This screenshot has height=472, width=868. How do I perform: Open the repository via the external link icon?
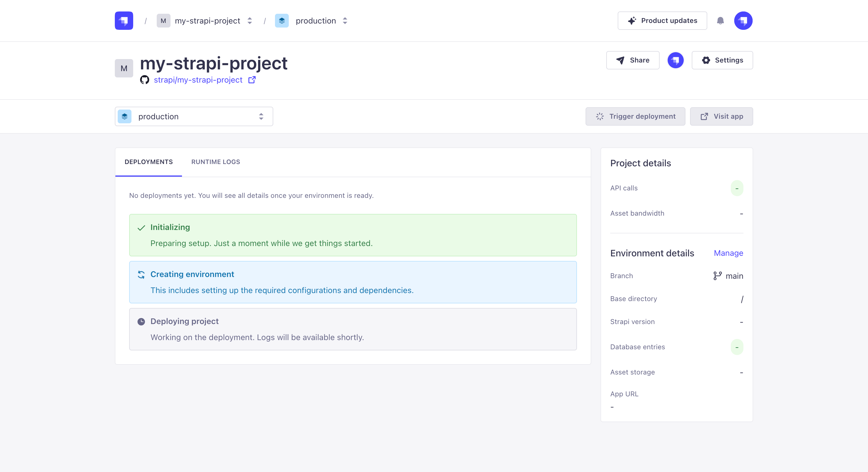(x=252, y=80)
